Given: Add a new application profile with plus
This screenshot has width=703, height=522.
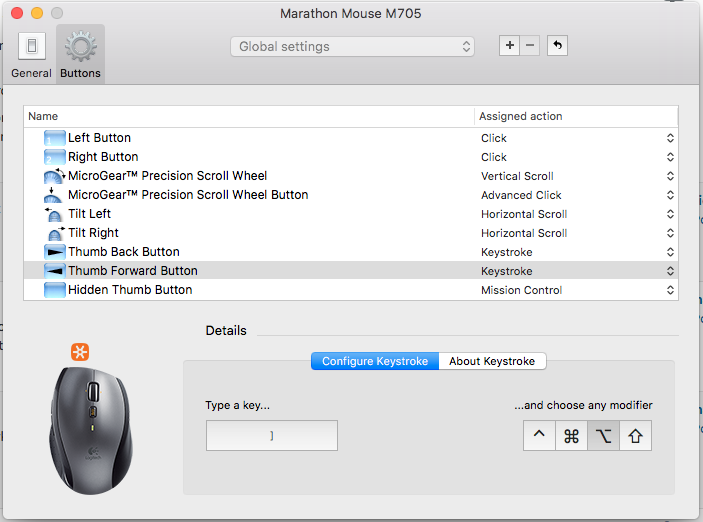Looking at the screenshot, I should 509,45.
